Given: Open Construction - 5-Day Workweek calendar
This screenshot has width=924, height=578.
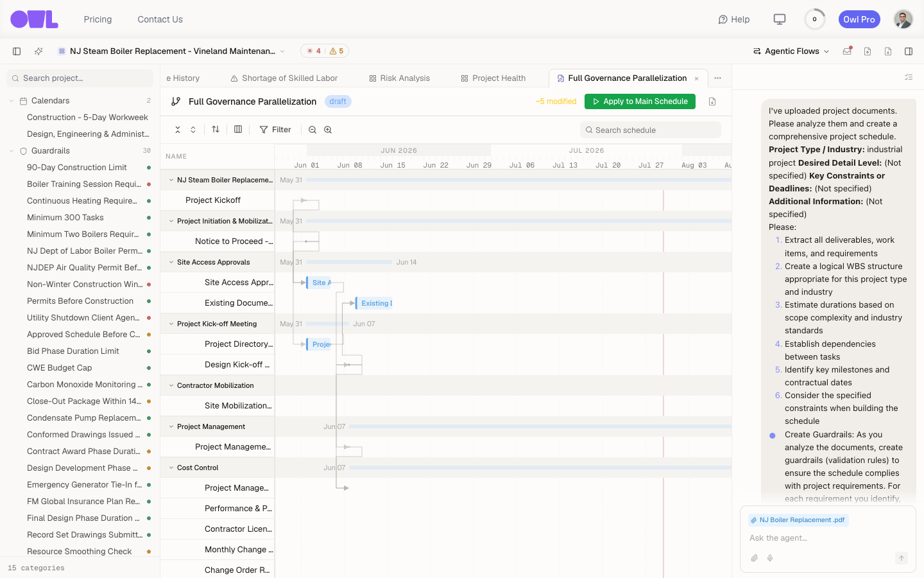Looking at the screenshot, I should click(x=87, y=118).
